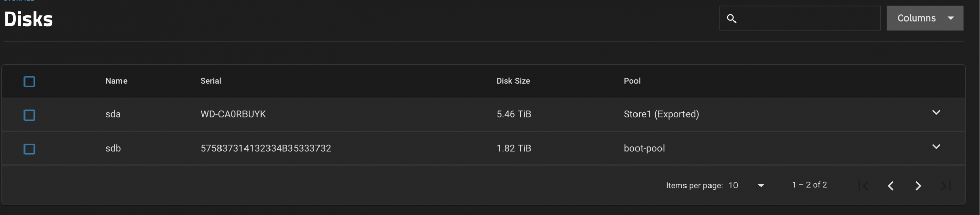Go to the next page arrow

pos(918,186)
